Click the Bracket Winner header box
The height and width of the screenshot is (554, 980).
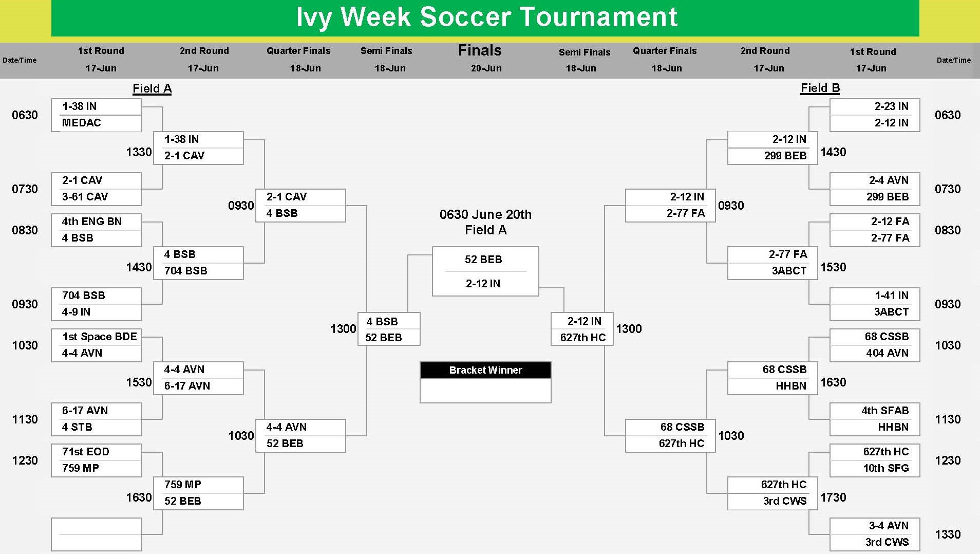point(485,370)
